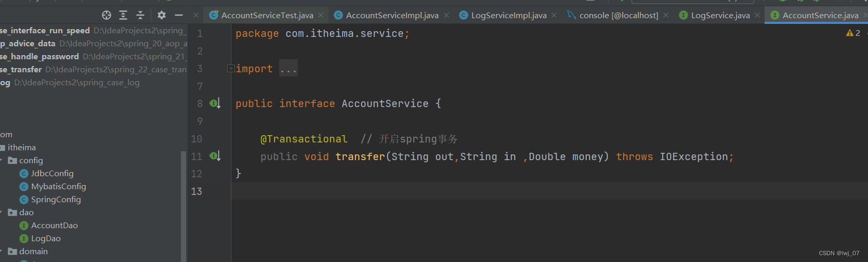
Task: Click the Collapse All icon in project toolbar
Action: tap(140, 15)
